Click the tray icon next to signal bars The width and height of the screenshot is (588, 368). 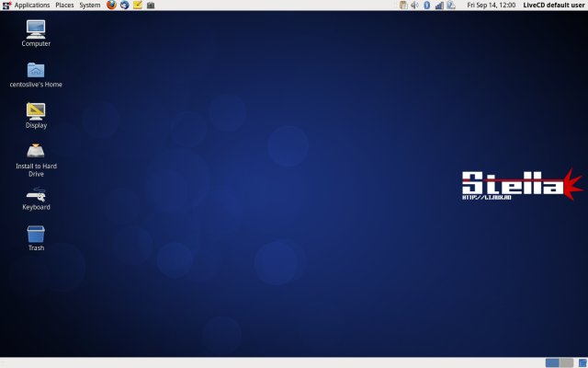(451, 5)
